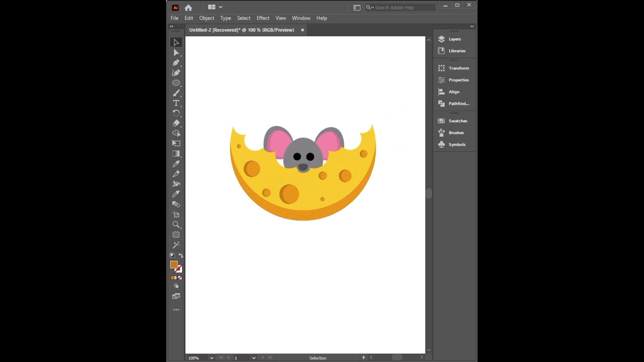Open the Type menu
Screen dimensions: 644x362
pos(225,18)
